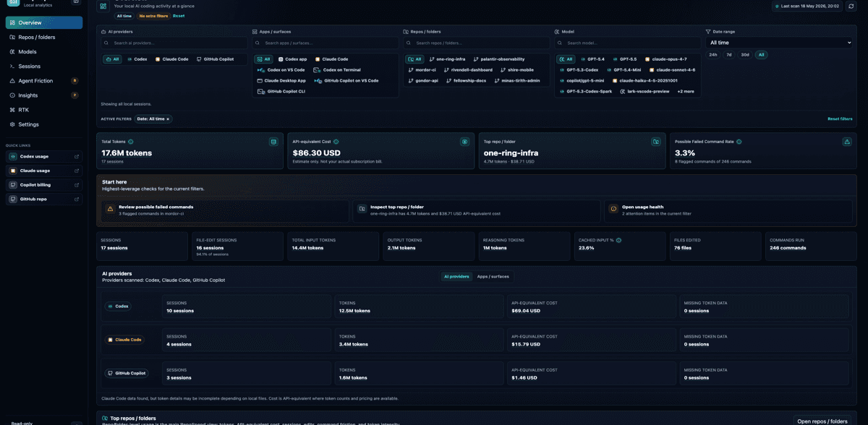Click the Codex usage quick link icon
868x425 pixels.
pyautogui.click(x=13, y=156)
